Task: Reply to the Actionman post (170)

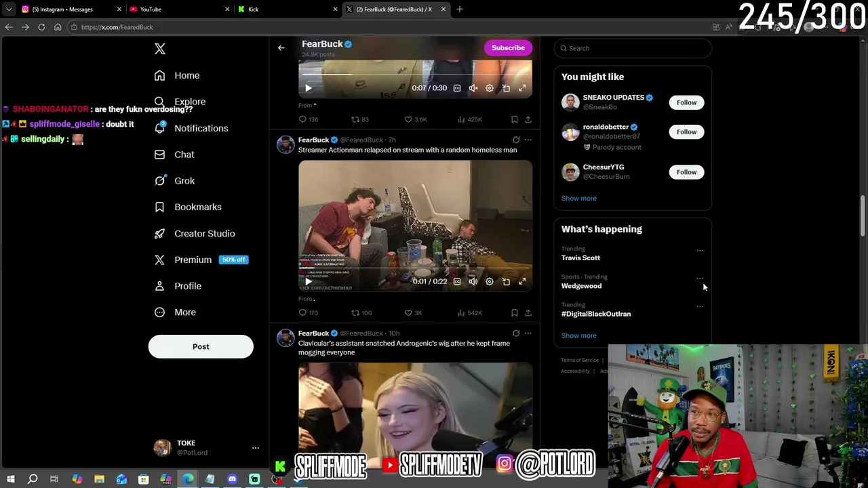Action: [309, 312]
